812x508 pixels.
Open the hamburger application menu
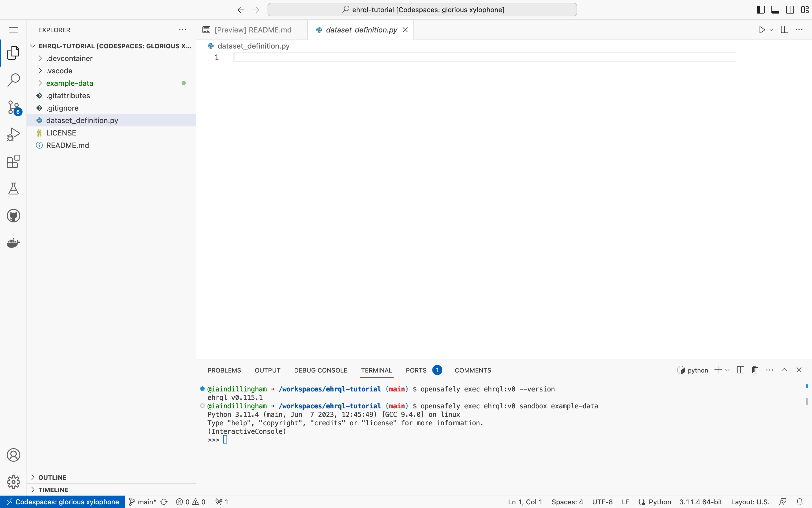pyautogui.click(x=14, y=30)
